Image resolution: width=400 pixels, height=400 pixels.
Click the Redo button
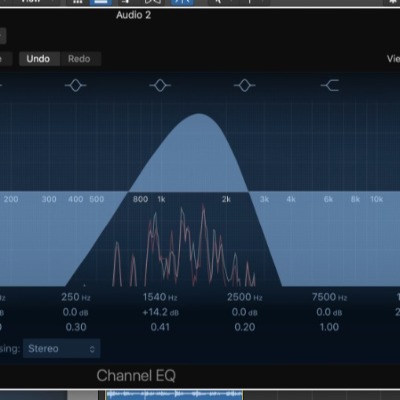click(x=79, y=59)
